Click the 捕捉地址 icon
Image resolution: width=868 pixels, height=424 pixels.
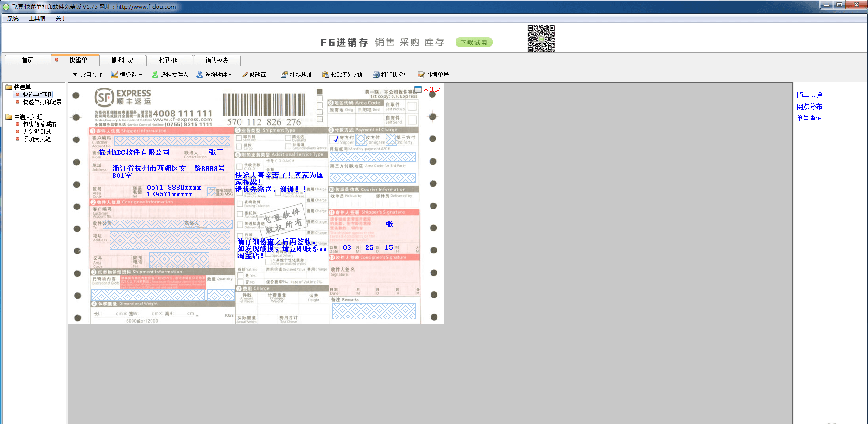tap(285, 75)
